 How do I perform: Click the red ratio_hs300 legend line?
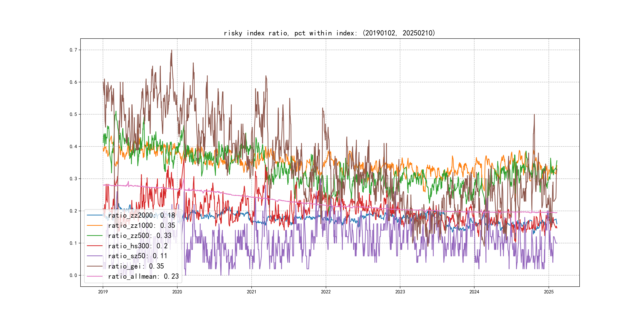[x=94, y=246]
